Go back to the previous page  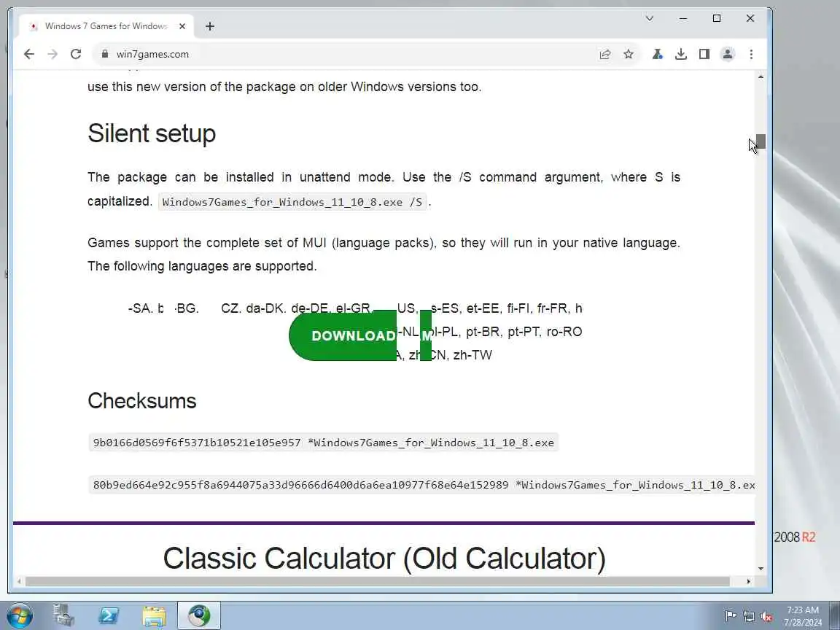(x=29, y=54)
